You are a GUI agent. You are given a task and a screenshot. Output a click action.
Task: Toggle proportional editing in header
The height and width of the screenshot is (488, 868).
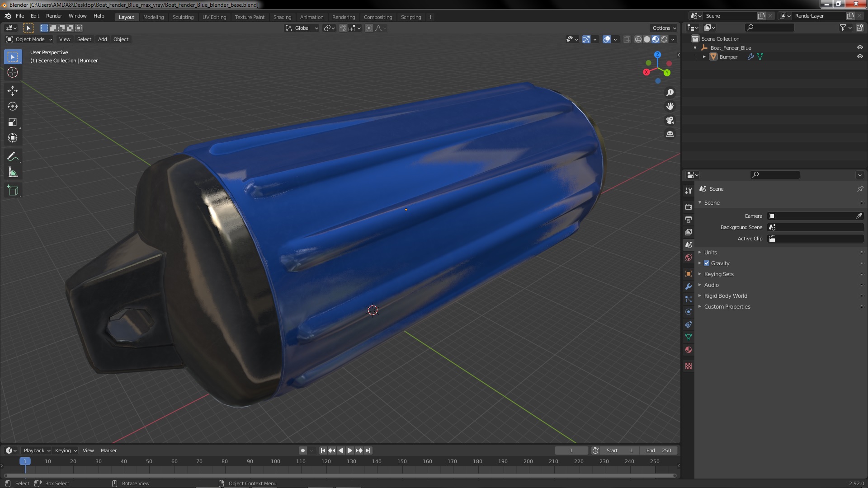(x=369, y=28)
